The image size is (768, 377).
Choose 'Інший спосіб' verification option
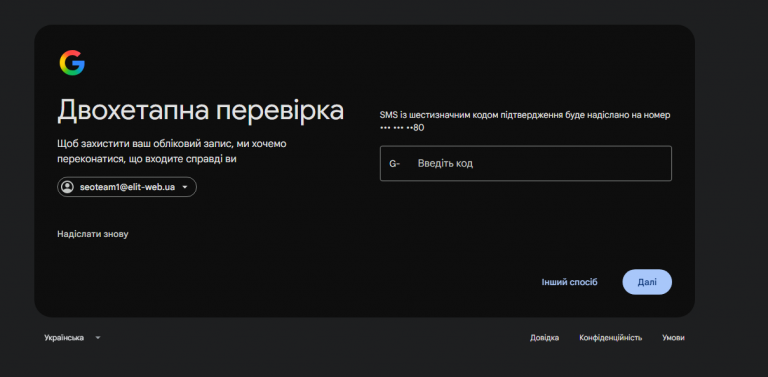[x=569, y=283]
